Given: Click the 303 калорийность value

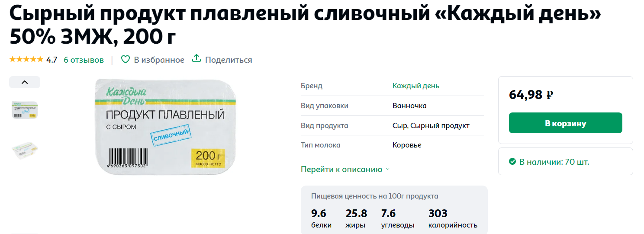Looking at the screenshot, I should (x=453, y=219).
